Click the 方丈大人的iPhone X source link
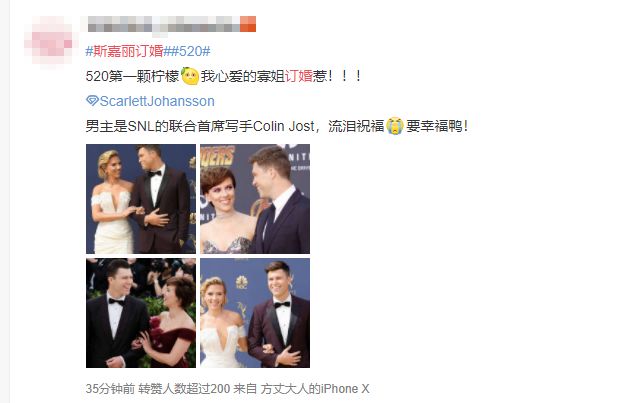The height and width of the screenshot is (403, 634). (315, 389)
